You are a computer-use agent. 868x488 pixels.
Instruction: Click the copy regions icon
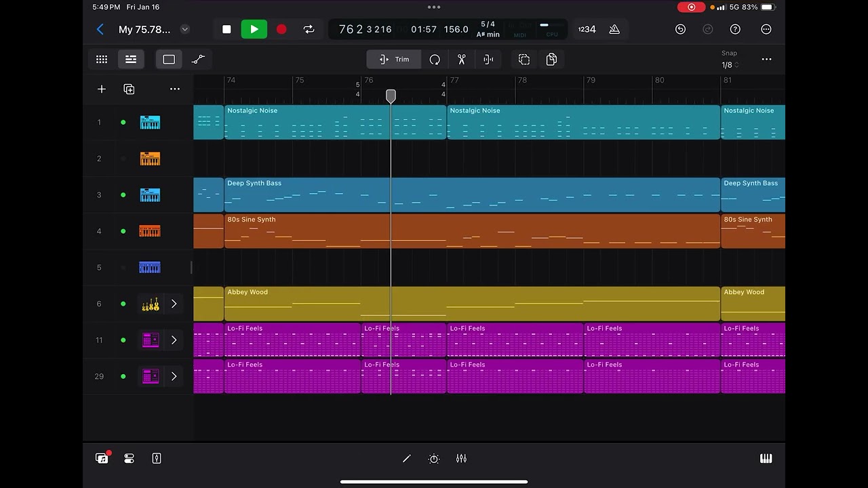551,60
